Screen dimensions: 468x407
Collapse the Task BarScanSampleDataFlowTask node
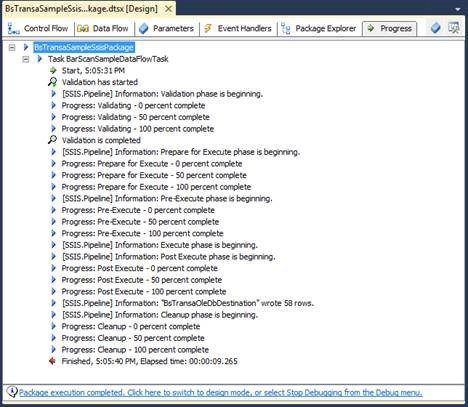click(x=26, y=59)
